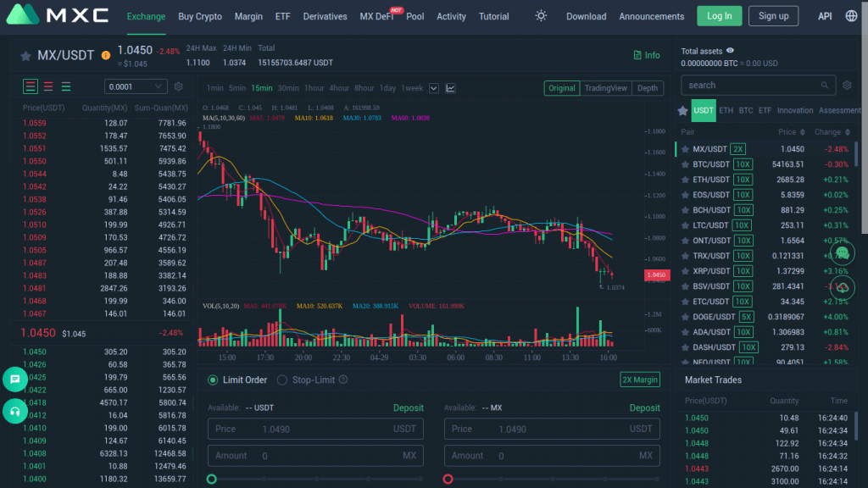Show buy orders only view
The height and width of the screenshot is (488, 868).
click(x=66, y=86)
